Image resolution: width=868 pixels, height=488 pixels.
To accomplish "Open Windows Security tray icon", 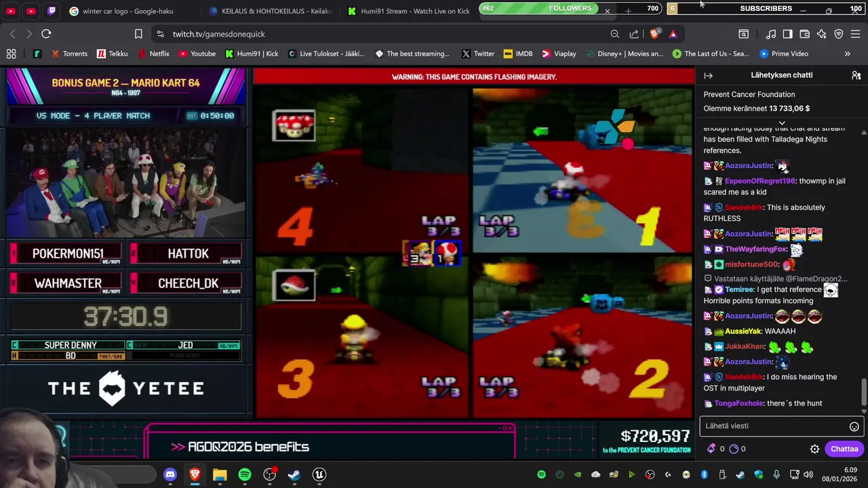I will coord(759,474).
